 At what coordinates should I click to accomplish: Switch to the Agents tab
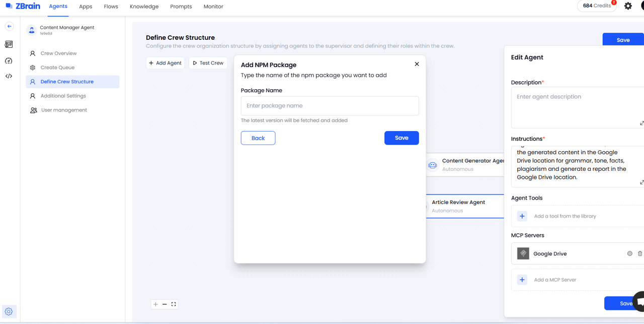coord(58,6)
